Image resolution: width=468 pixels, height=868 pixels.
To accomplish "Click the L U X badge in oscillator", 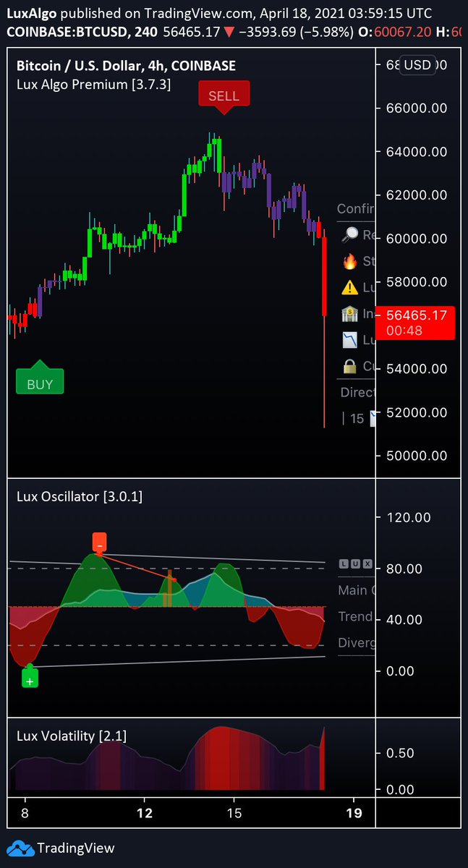I will pyautogui.click(x=355, y=563).
